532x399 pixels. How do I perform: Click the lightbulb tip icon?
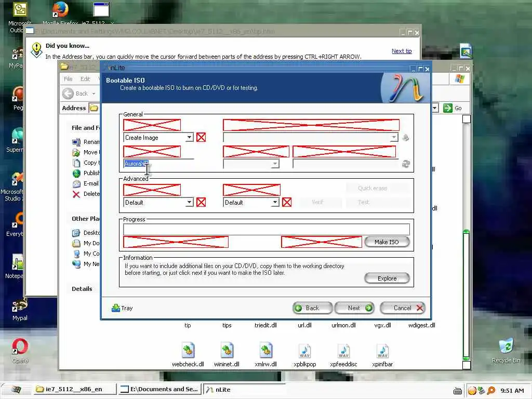tap(36, 50)
